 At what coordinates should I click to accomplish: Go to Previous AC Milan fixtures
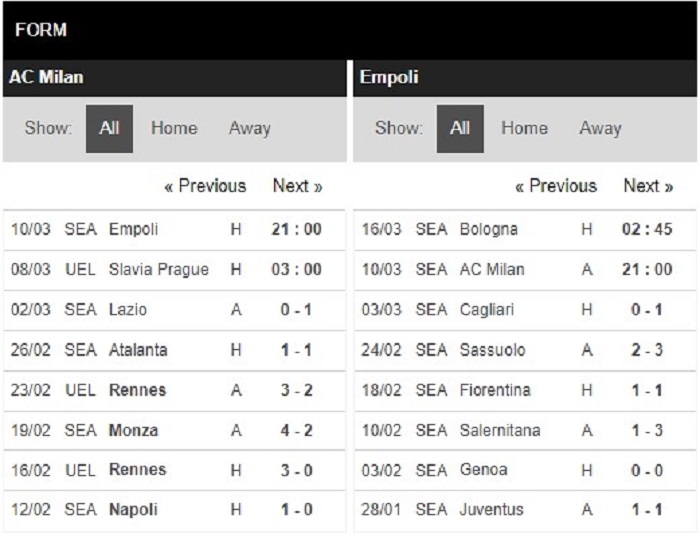pos(205,186)
